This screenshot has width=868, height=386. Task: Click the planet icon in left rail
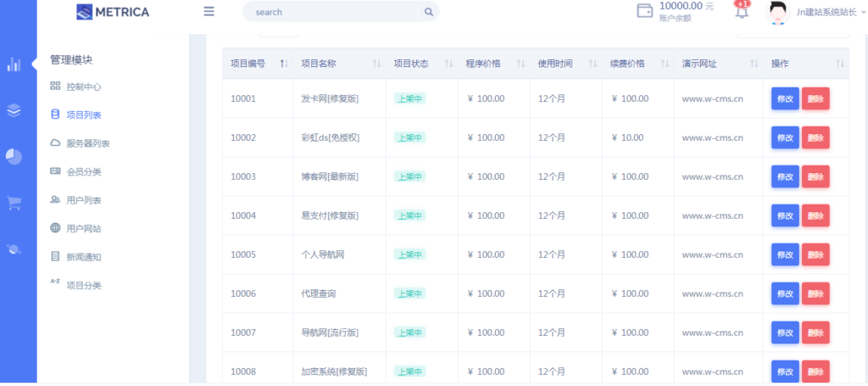point(14,249)
